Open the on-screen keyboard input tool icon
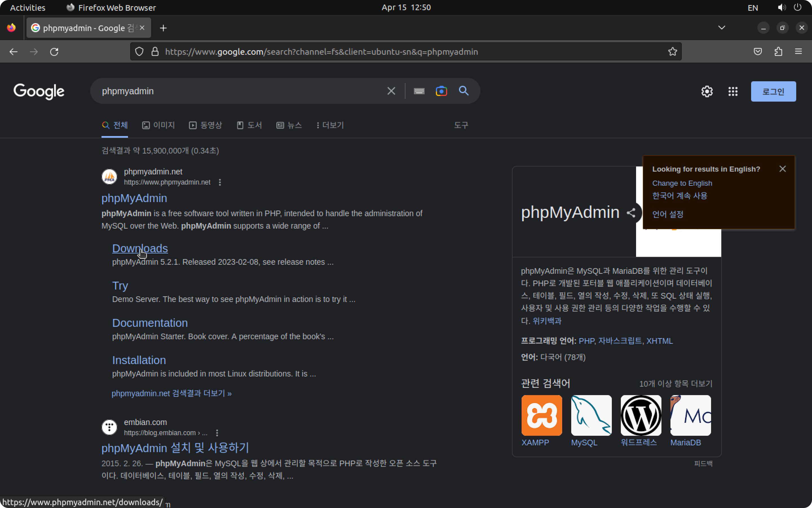Image resolution: width=812 pixels, height=508 pixels. tap(419, 91)
